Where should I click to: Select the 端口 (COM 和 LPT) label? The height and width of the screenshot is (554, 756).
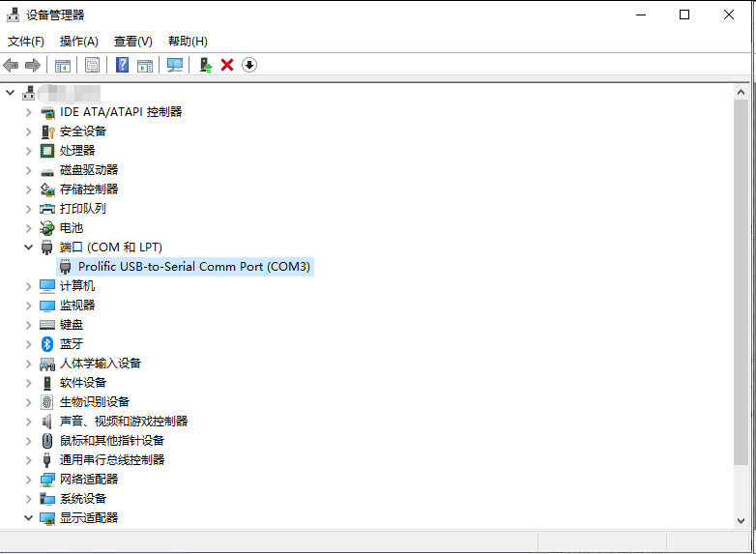(111, 248)
